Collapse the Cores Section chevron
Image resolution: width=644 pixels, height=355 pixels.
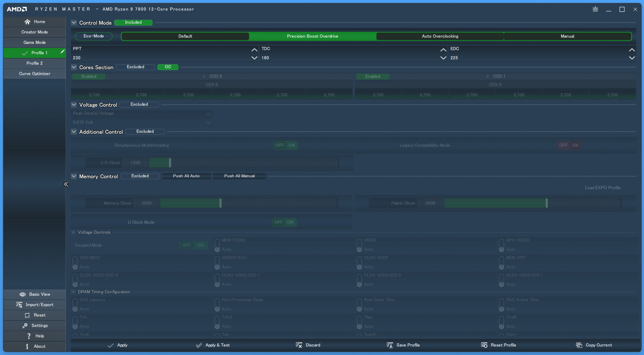[74, 67]
